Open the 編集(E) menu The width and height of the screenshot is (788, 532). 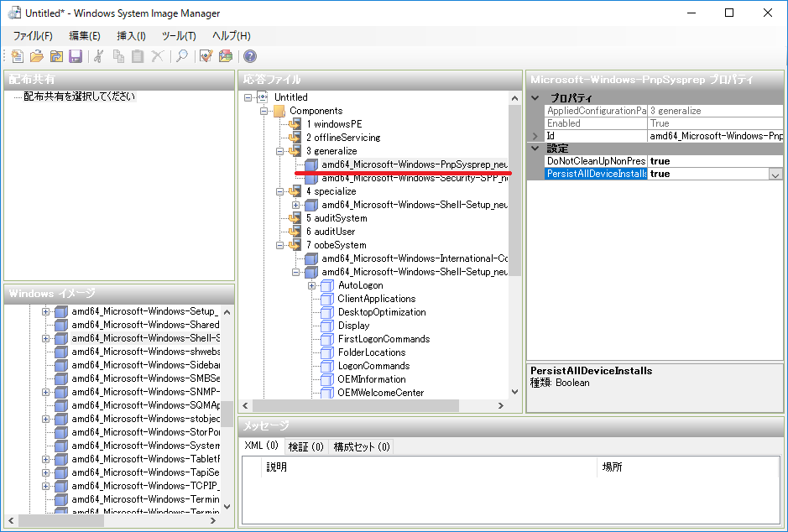85,36
